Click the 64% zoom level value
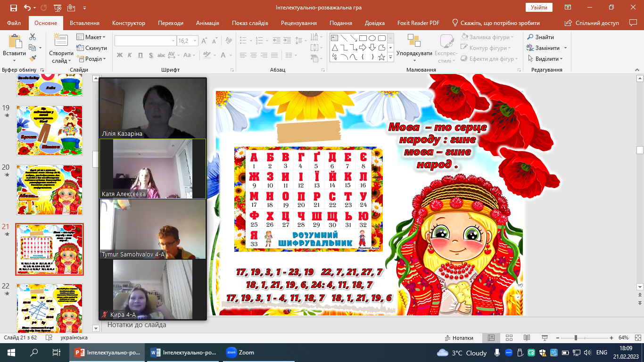This screenshot has width=644, height=362. 623,338
